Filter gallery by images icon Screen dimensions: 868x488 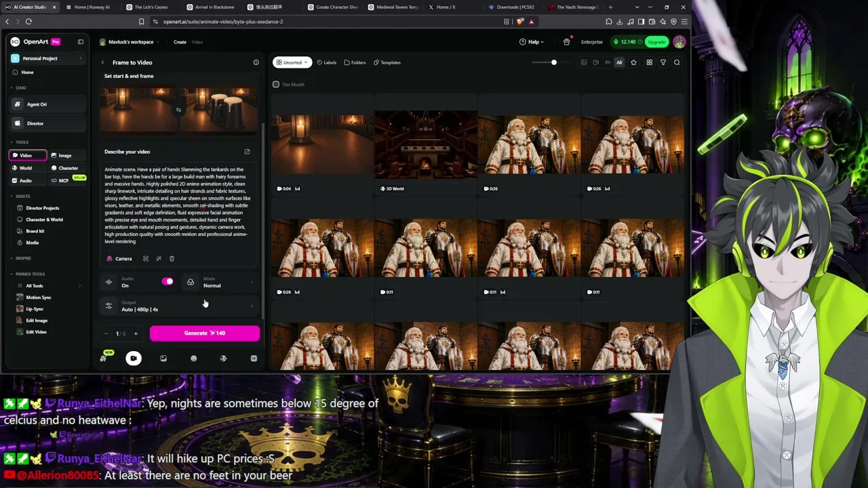pos(584,62)
